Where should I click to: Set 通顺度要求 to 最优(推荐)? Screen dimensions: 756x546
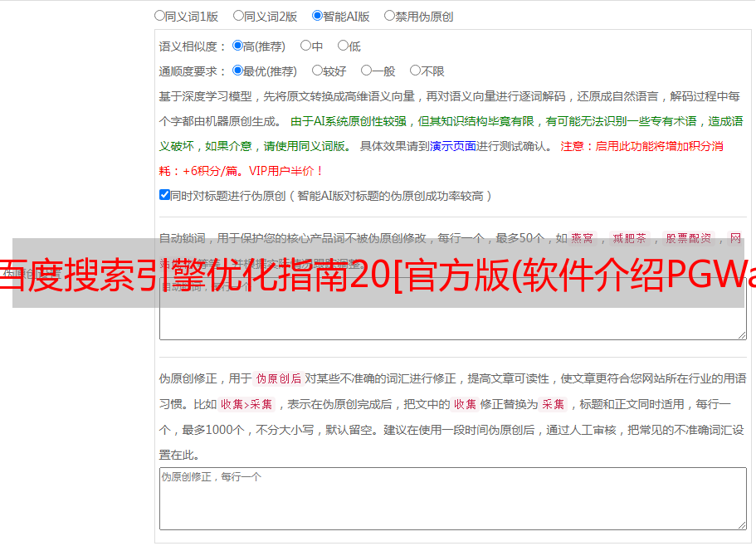[x=237, y=71]
